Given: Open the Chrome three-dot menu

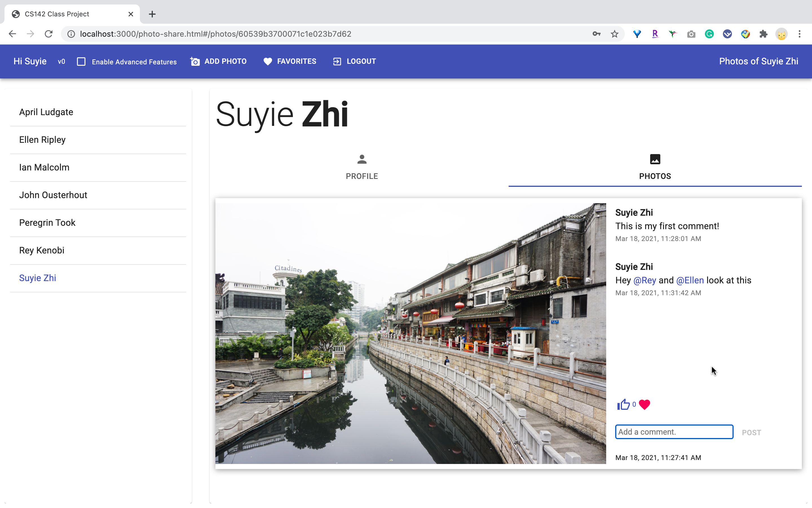Looking at the screenshot, I should 800,34.
